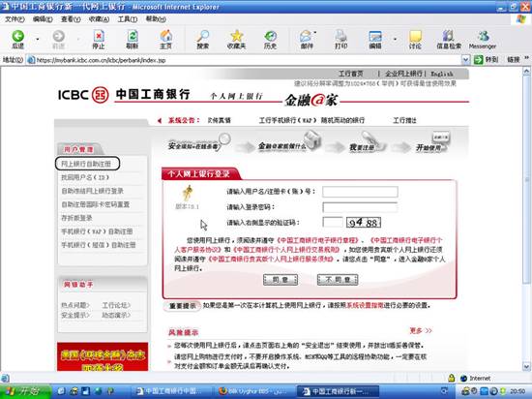Click the 不同意 disagree button

pos(338,280)
